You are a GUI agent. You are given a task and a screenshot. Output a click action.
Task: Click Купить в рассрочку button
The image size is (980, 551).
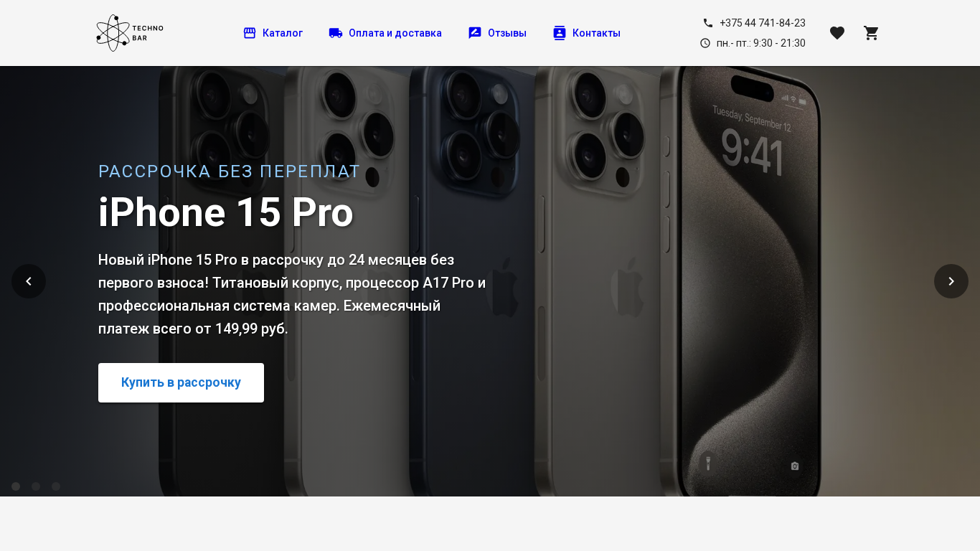181,382
